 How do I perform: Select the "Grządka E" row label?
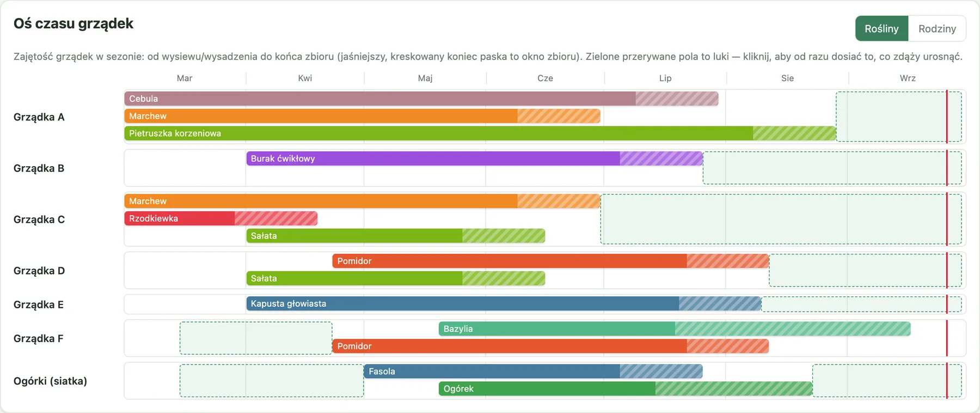39,305
